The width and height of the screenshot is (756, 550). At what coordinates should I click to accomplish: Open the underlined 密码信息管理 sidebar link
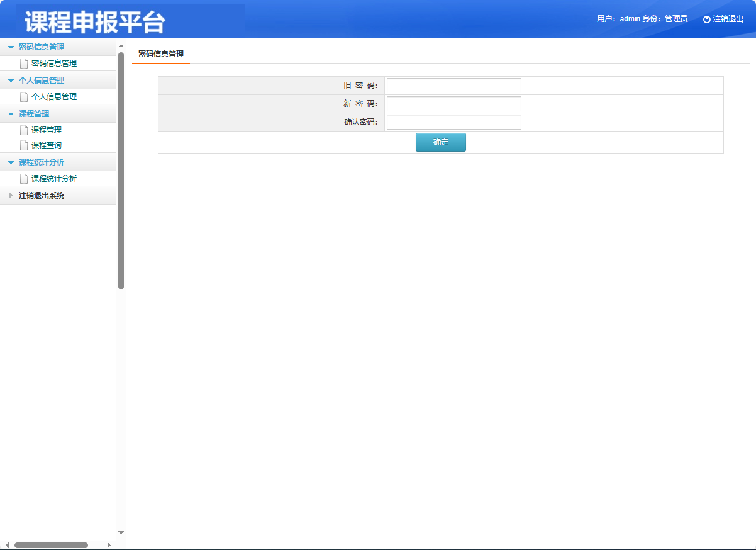pyautogui.click(x=53, y=63)
